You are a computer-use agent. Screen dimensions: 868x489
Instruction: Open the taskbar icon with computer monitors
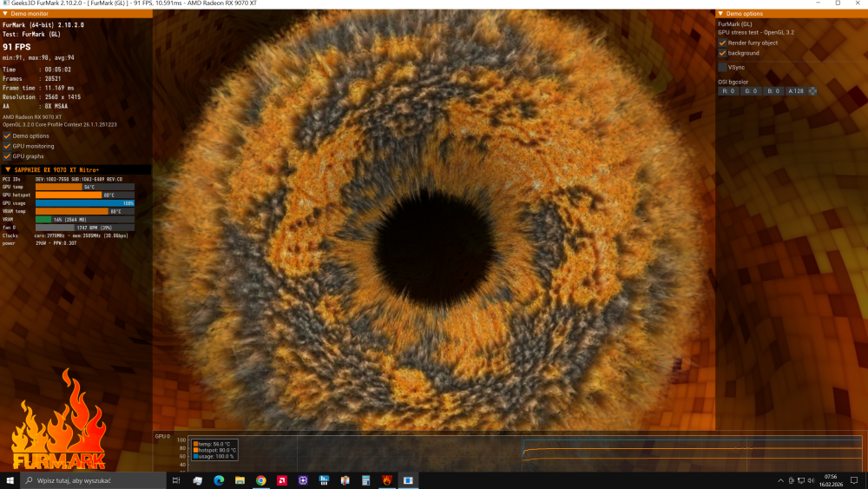coord(198,480)
